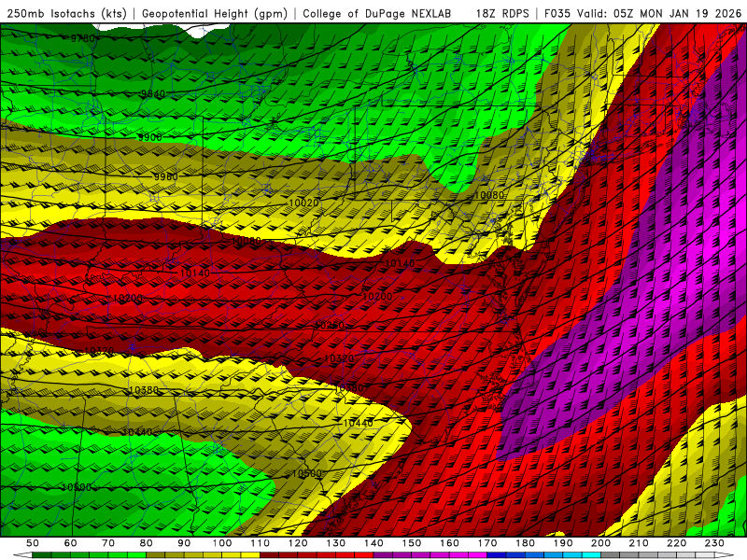Click the darkest green swatch at the colorbar start

[42, 555]
